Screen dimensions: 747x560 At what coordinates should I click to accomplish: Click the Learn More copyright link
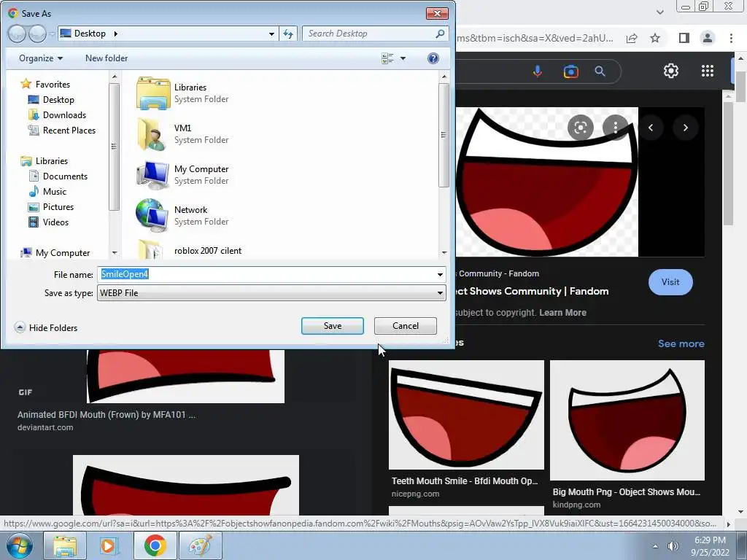562,312
